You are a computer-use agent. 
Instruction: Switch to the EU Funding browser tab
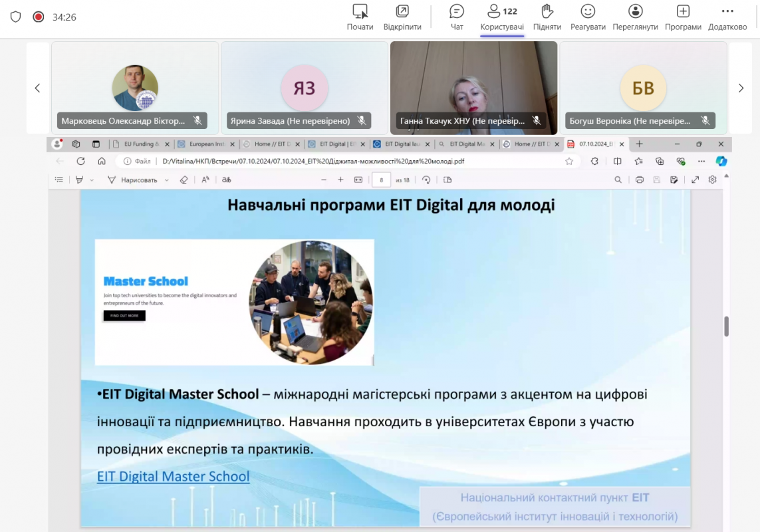[140, 144]
